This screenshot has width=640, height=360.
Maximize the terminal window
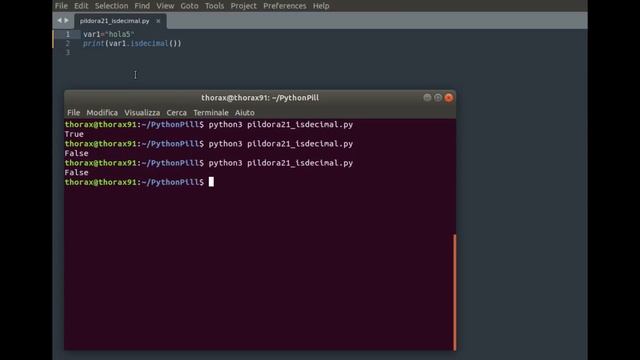pos(438,98)
